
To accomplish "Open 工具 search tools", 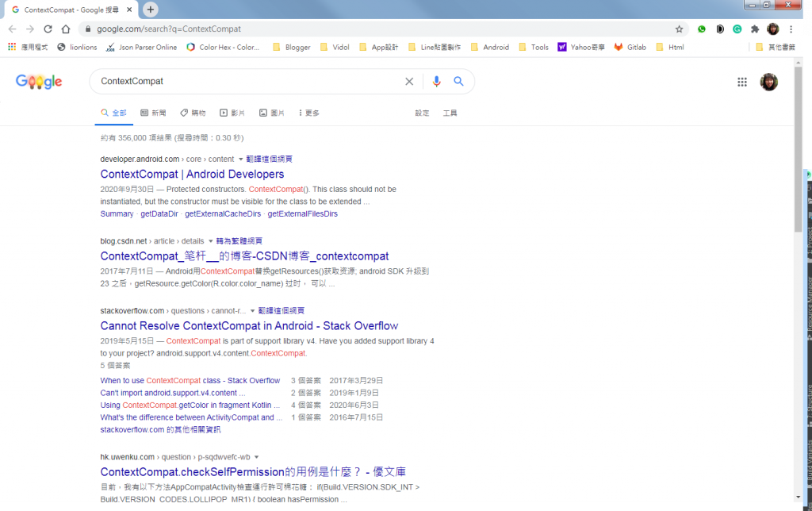I will tap(450, 113).
